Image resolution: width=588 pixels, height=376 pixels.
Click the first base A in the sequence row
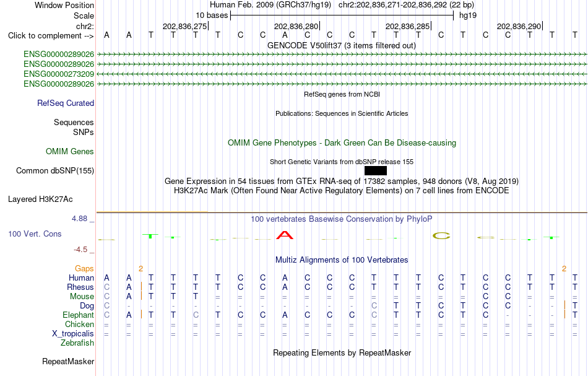pos(106,35)
